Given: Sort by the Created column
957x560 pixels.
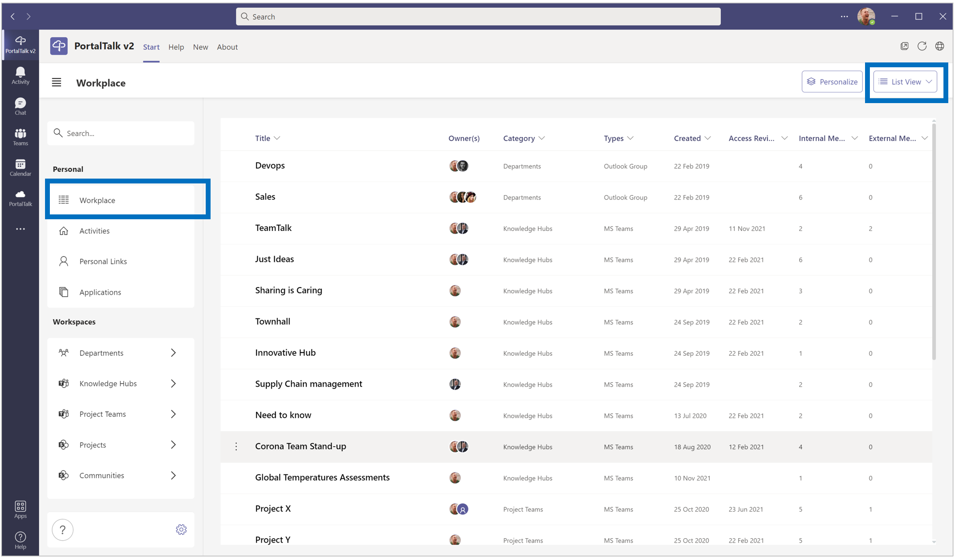Looking at the screenshot, I should [693, 138].
